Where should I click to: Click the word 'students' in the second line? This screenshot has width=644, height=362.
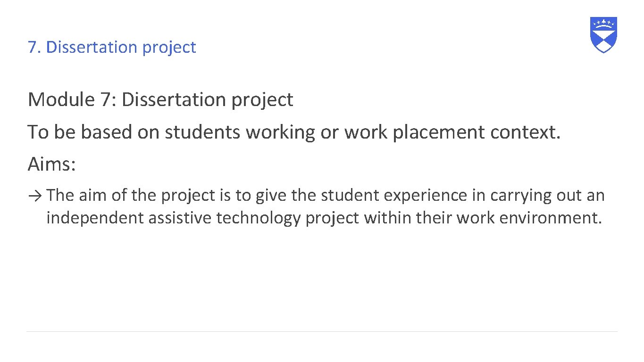203,132
